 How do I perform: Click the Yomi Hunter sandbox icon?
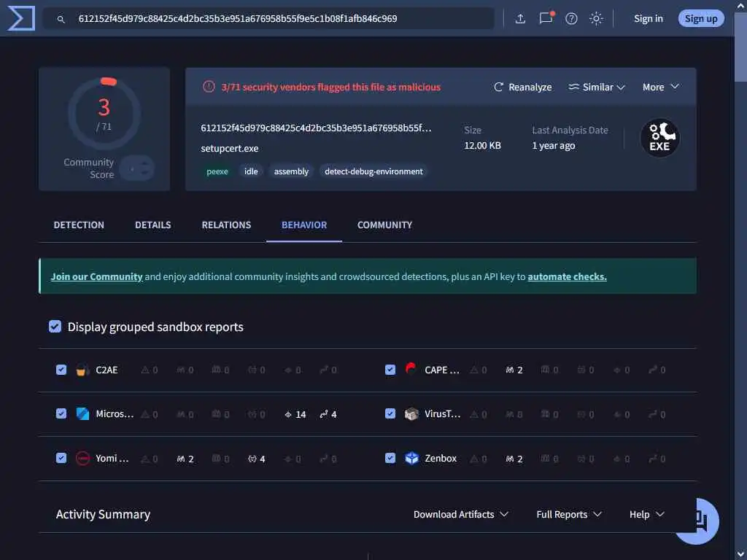click(83, 458)
